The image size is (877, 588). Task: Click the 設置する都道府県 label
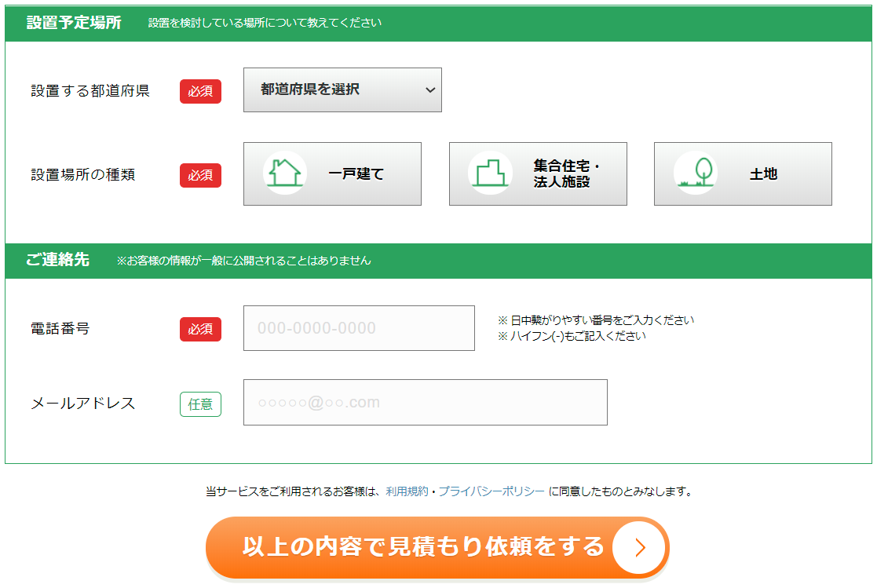coord(90,90)
